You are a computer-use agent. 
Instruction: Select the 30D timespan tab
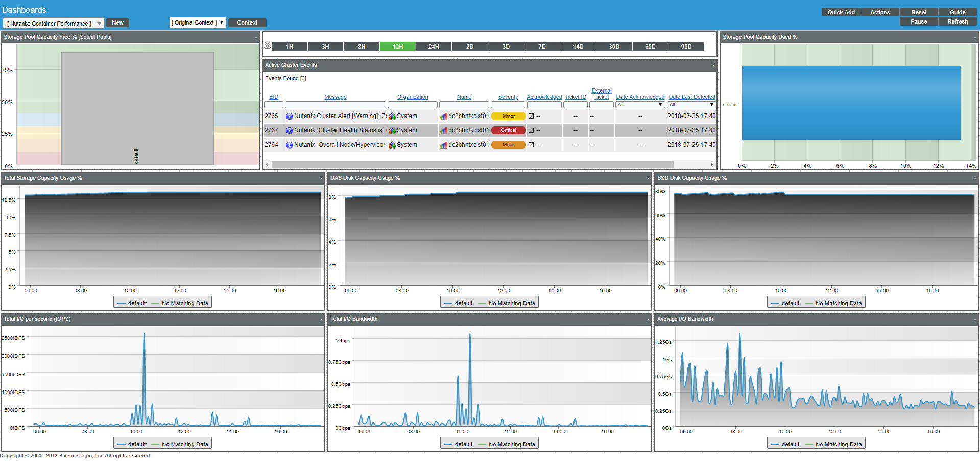point(614,47)
